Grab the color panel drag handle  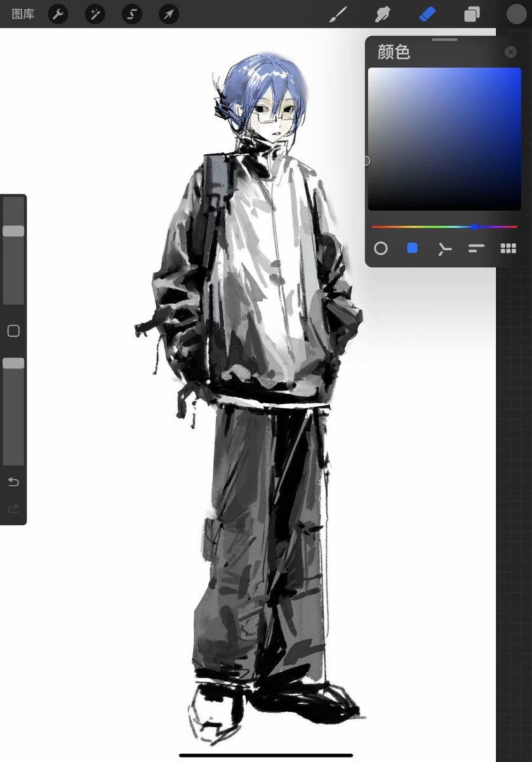click(444, 39)
